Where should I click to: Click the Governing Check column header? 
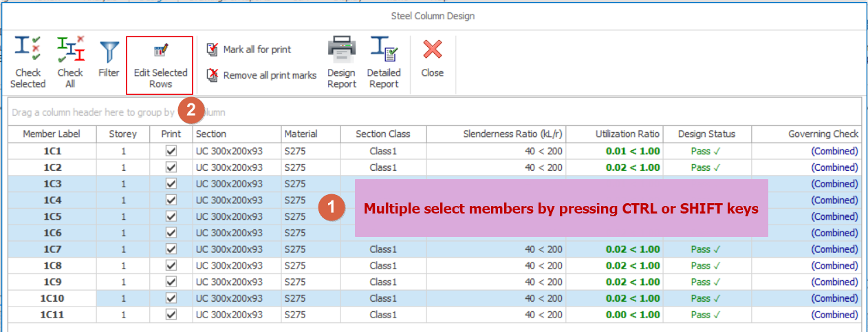823,134
